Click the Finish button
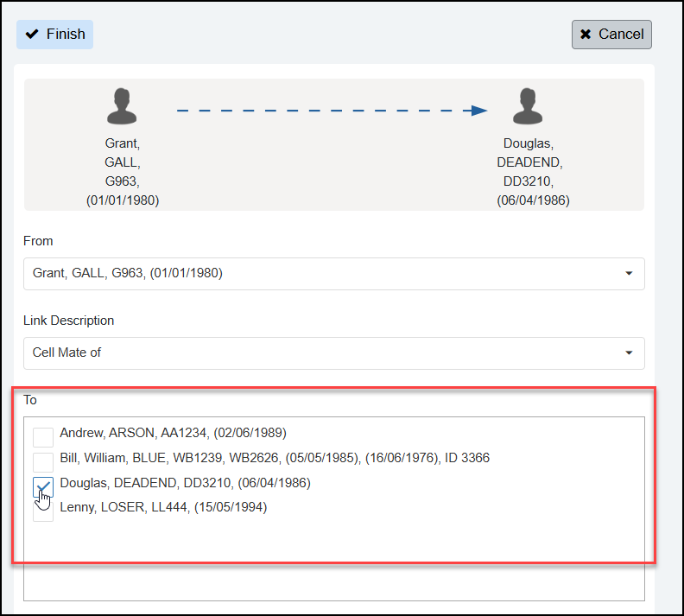Viewport: 684px width, 616px height. (x=55, y=35)
